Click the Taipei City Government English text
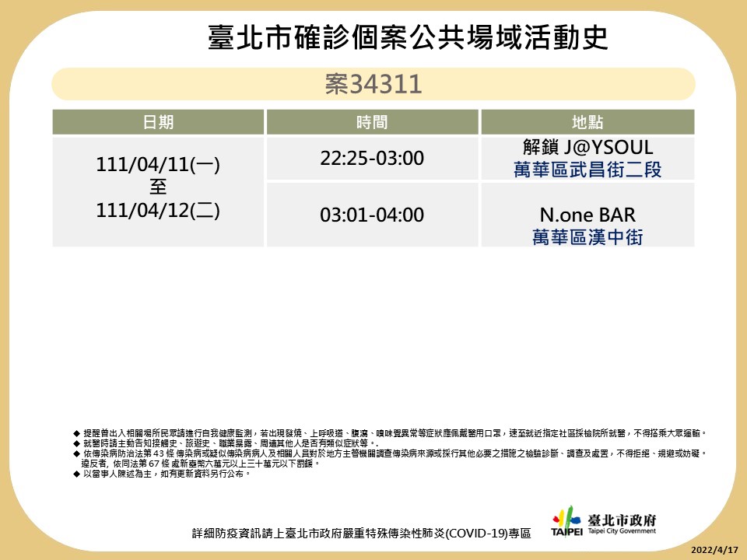This screenshot has height=560, width=747. [x=622, y=531]
